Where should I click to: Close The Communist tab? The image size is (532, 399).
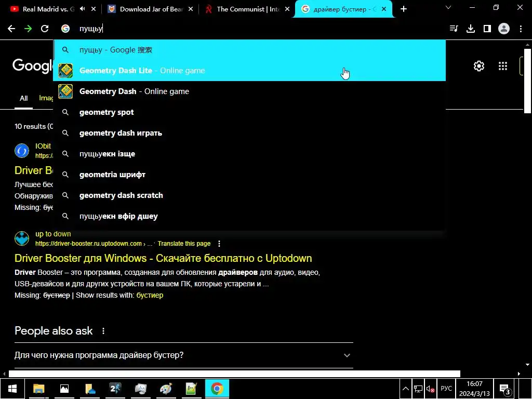click(x=287, y=9)
